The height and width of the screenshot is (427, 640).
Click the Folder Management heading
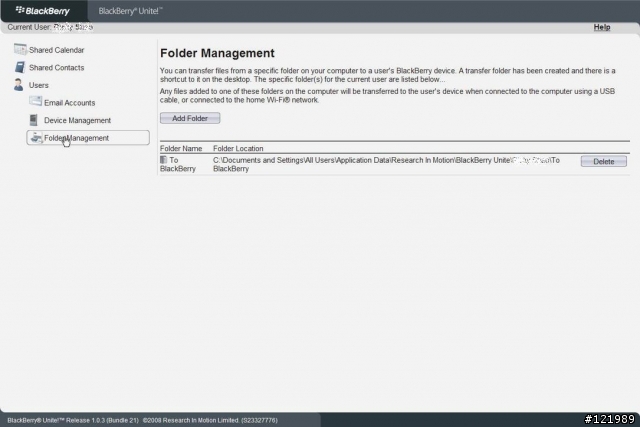(x=217, y=53)
